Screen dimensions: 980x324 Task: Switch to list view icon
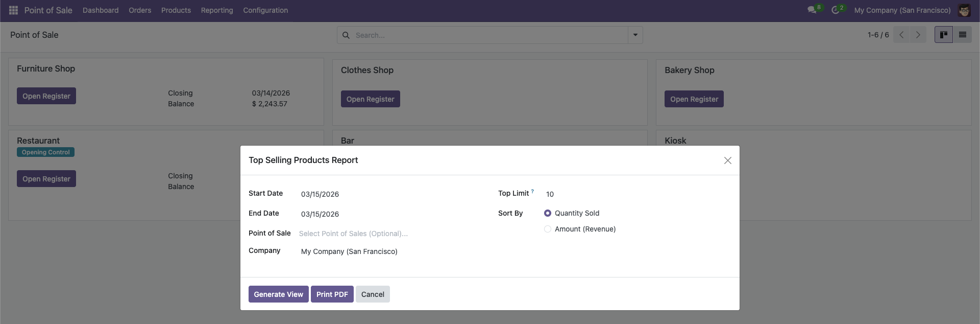pyautogui.click(x=963, y=35)
